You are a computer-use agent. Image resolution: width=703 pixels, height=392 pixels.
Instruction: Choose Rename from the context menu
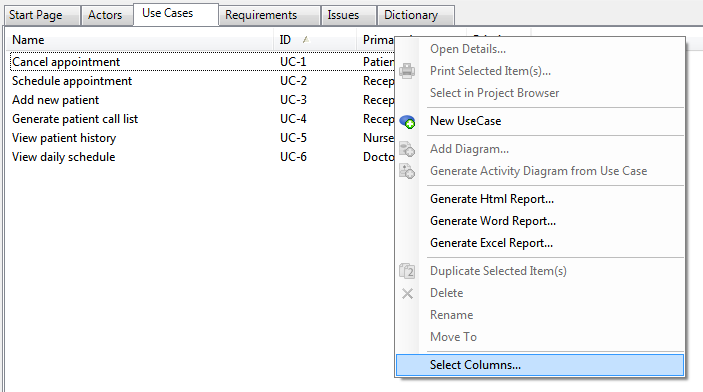(x=540, y=315)
